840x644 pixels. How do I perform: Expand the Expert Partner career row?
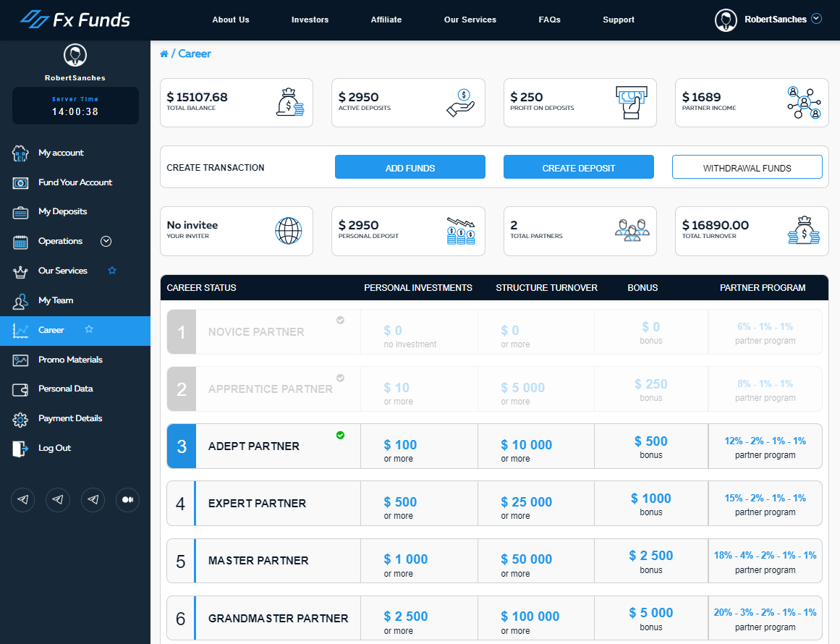click(x=257, y=504)
